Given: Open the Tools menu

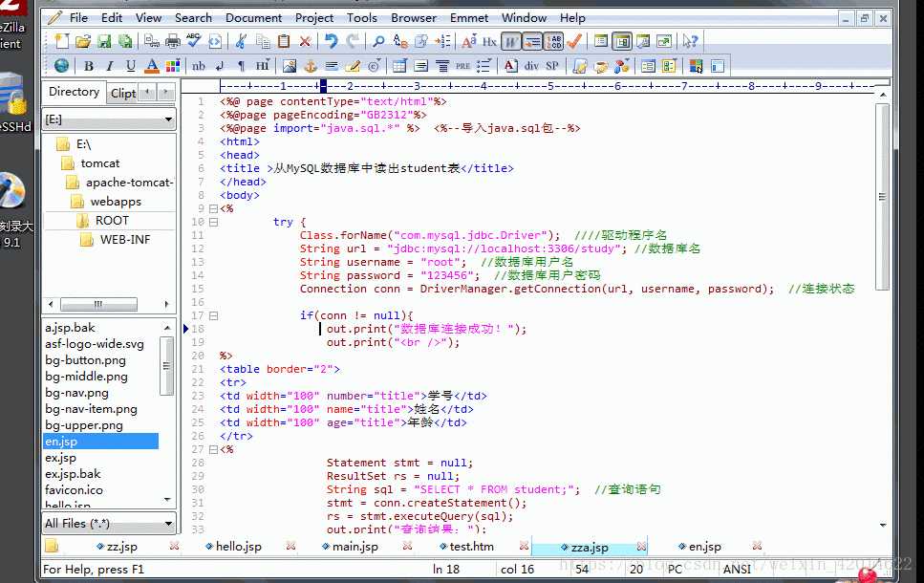Looking at the screenshot, I should click(362, 18).
